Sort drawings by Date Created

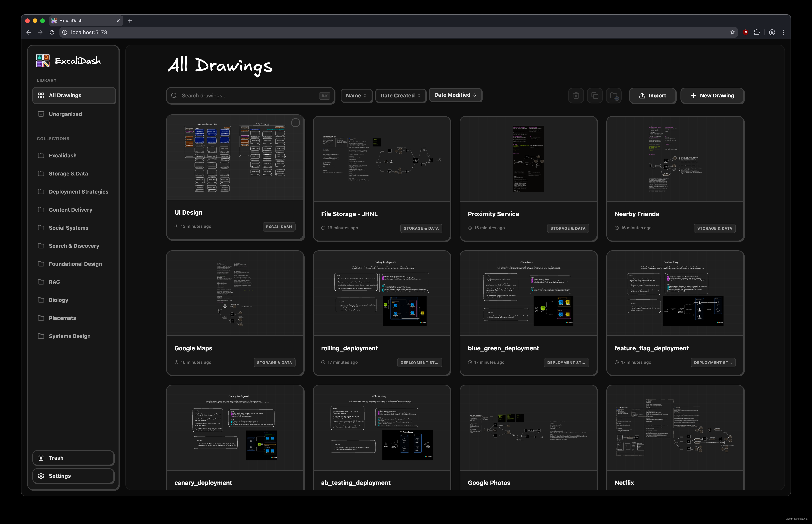(400, 96)
